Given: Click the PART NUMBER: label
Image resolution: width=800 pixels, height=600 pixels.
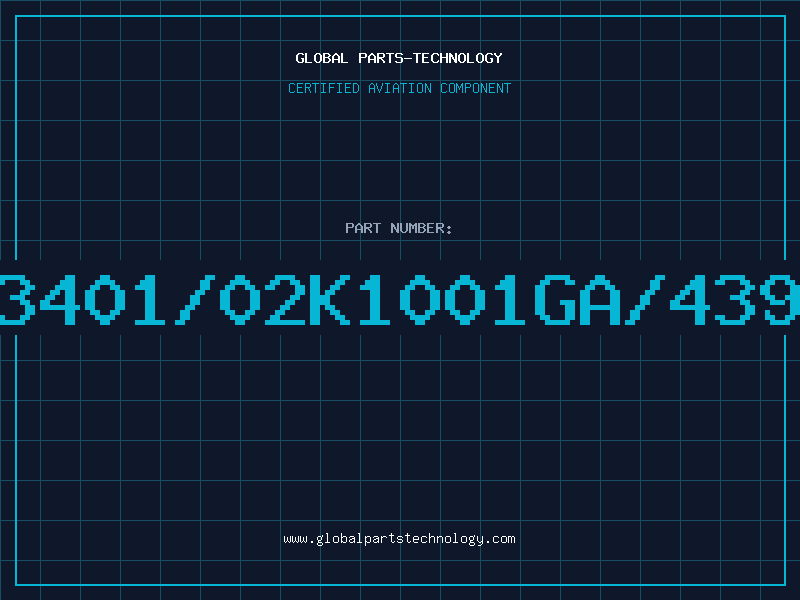Looking at the screenshot, I should [399, 228].
